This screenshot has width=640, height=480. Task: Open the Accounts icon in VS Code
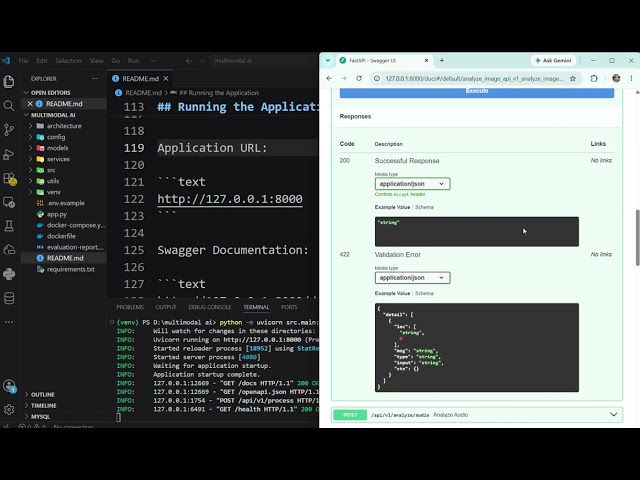pos(9,386)
